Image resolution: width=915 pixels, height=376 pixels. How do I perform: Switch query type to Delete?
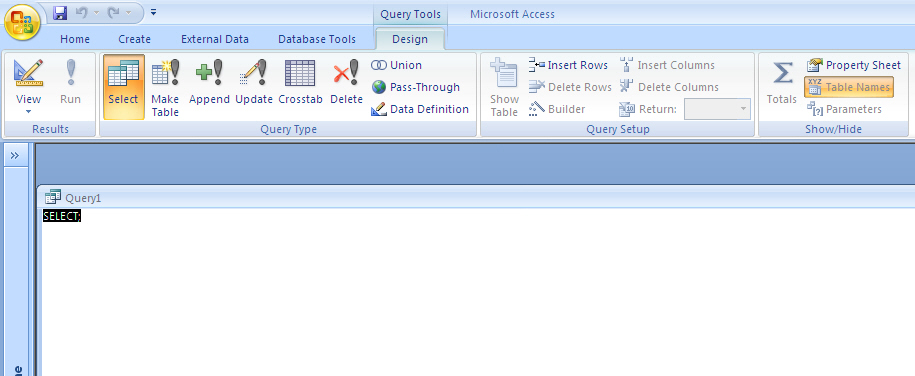[x=346, y=82]
